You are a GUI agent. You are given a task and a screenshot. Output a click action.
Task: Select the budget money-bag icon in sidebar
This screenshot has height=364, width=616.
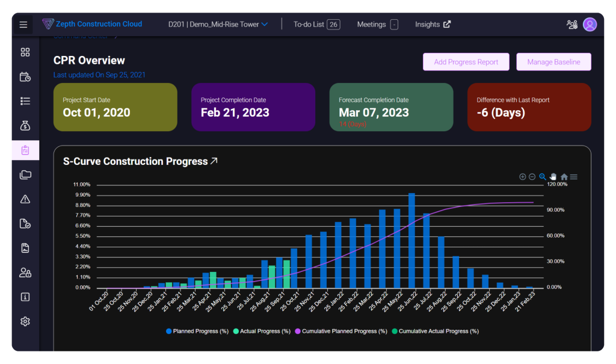click(25, 125)
